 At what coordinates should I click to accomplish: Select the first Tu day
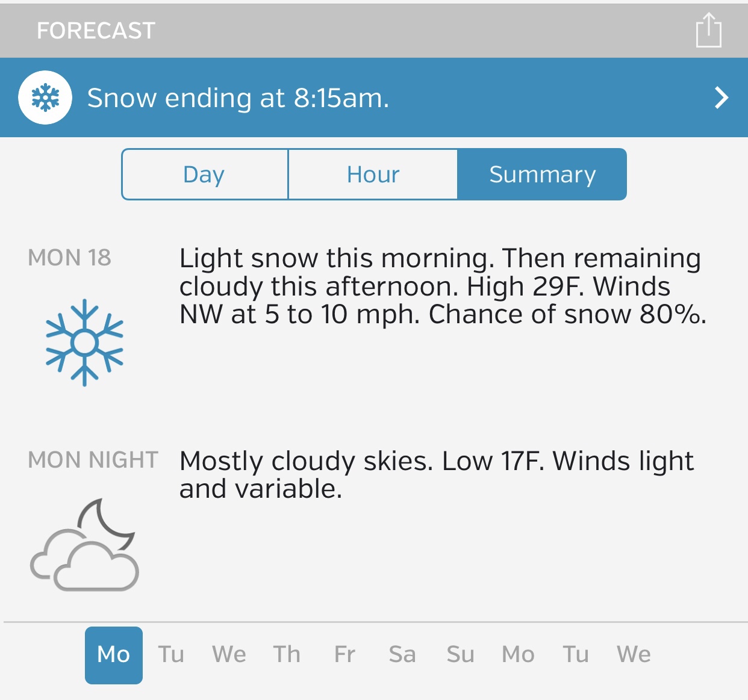(171, 655)
